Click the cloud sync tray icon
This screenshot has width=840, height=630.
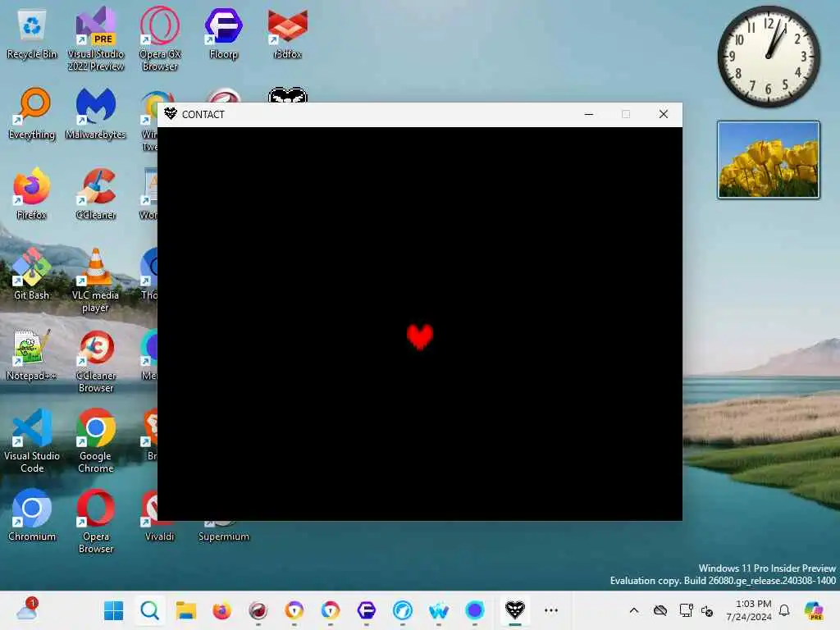coord(660,610)
